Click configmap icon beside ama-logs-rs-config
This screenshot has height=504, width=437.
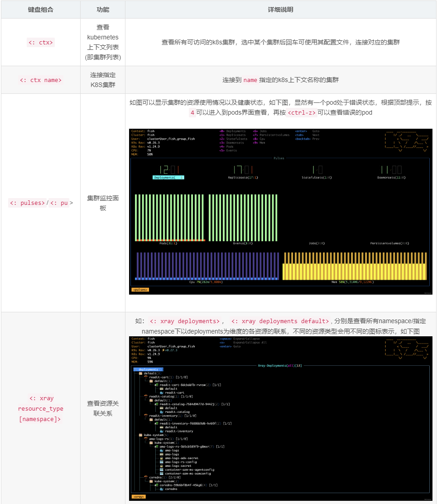point(162,462)
